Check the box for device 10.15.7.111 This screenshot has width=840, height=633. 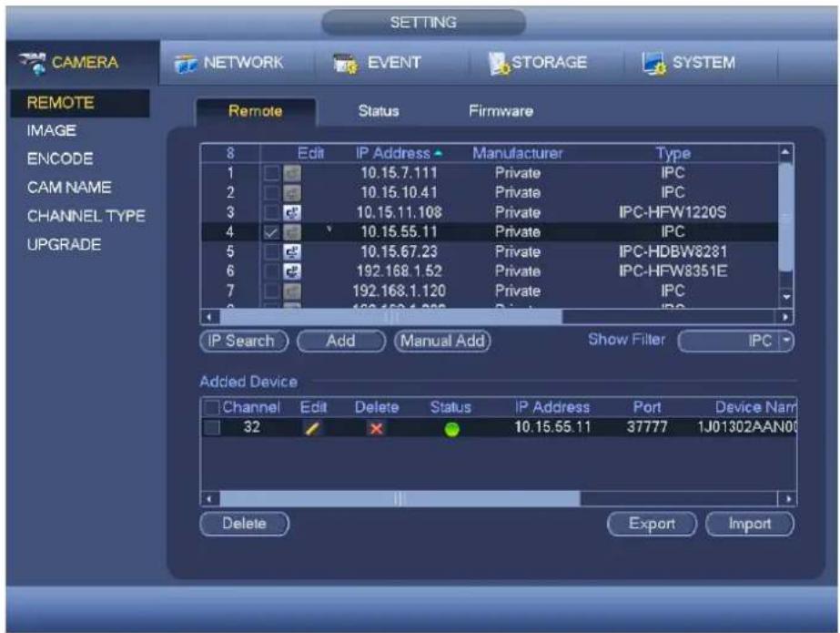click(271, 173)
